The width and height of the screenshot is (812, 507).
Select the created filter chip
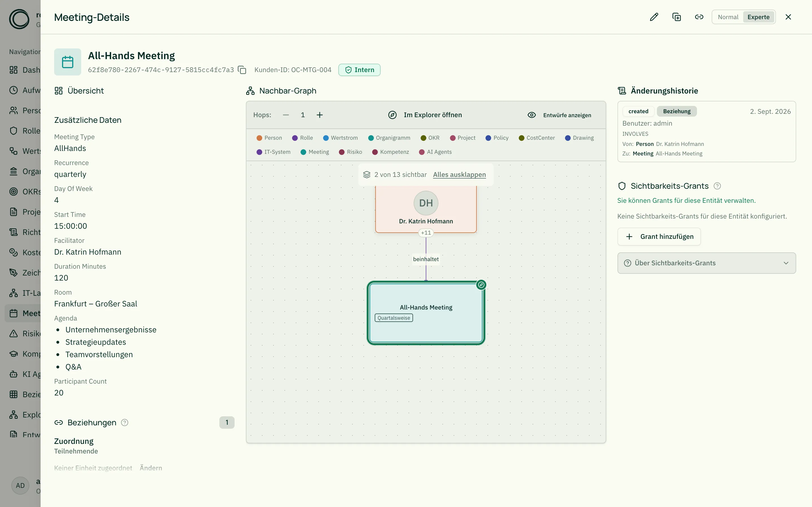click(638, 111)
